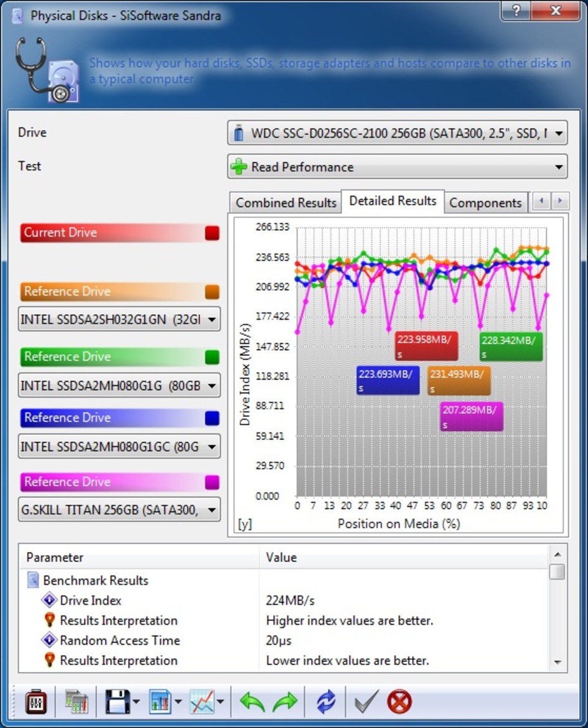Open the Drive selection combo box
588x728 pixels.
[398, 133]
